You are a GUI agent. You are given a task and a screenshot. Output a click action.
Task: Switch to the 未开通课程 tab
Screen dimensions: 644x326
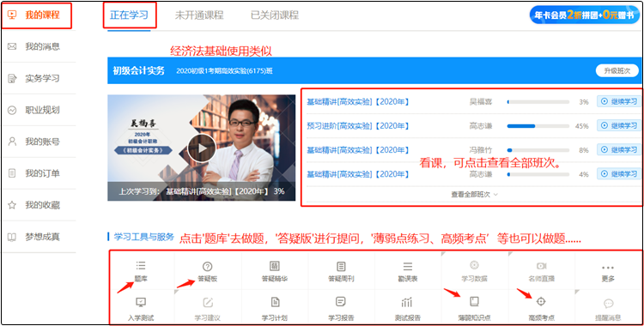point(199,15)
